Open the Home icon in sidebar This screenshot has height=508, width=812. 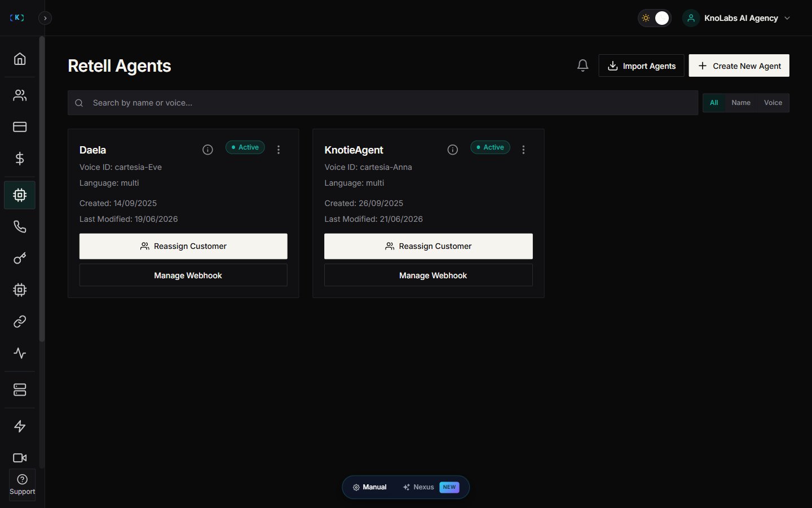point(20,59)
